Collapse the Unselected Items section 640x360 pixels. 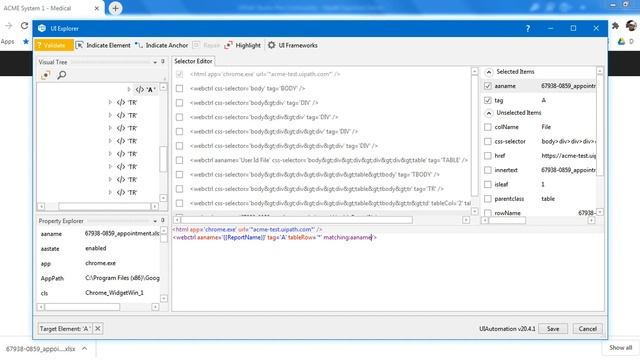pyautogui.click(x=489, y=113)
